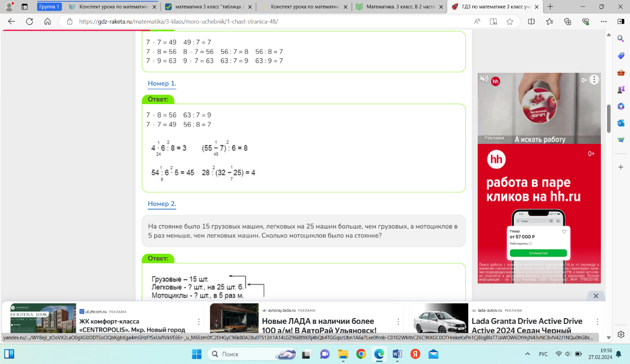Image resolution: width=630 pixels, height=364 pixels.
Task: Open the Shopping tag icon in sidebar
Action: pos(621,56)
